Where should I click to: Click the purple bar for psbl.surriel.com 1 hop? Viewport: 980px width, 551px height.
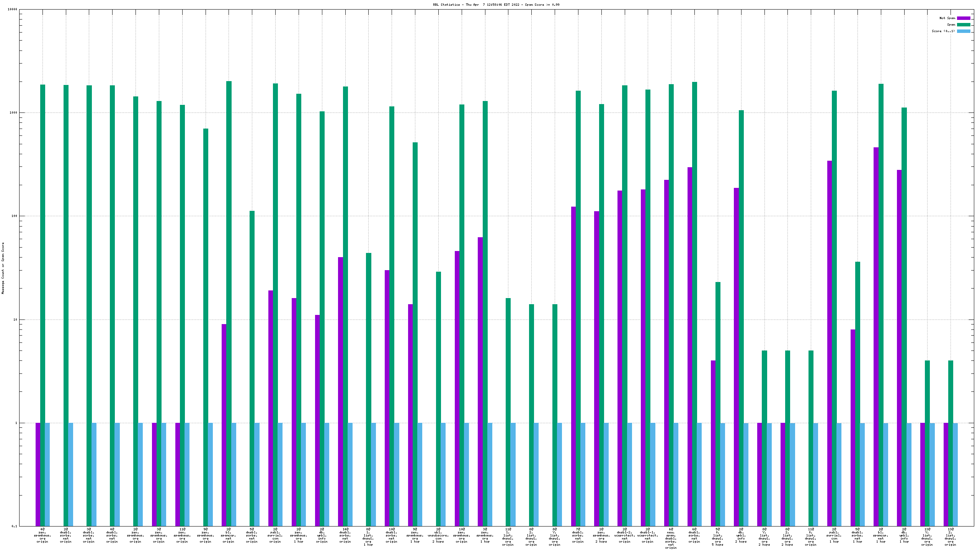point(830,306)
